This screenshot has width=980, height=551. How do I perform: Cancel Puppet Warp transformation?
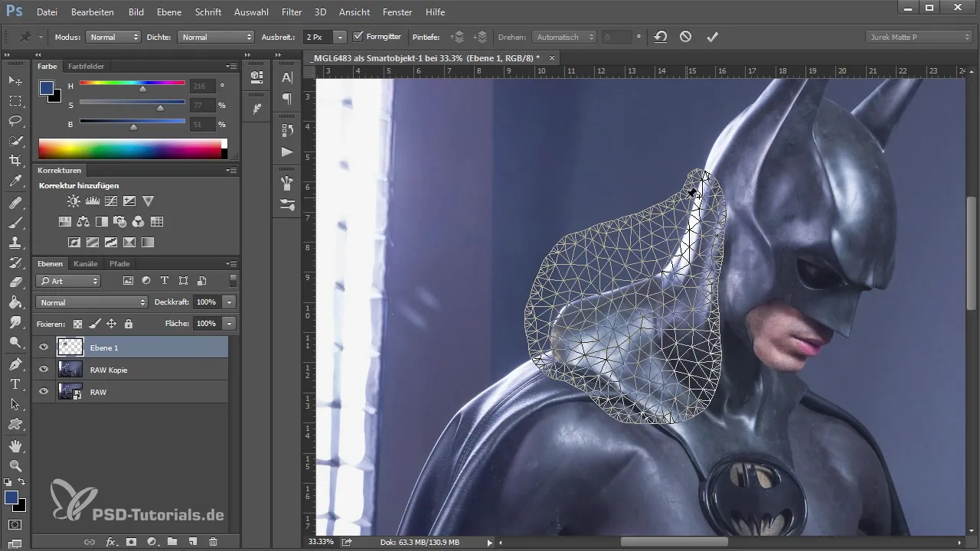click(x=685, y=37)
